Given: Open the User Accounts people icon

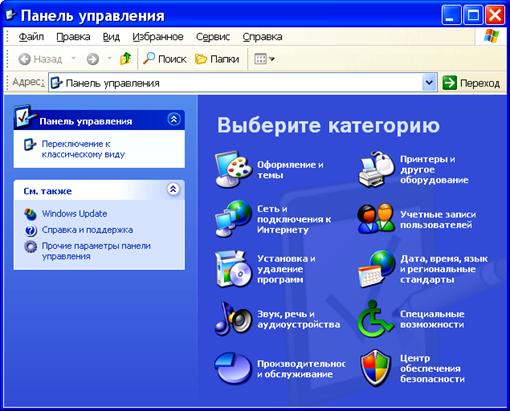Looking at the screenshot, I should click(376, 218).
